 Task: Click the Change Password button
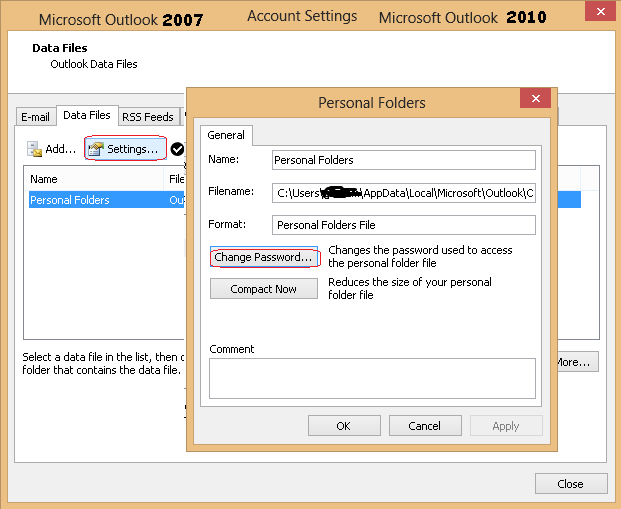pos(264,257)
